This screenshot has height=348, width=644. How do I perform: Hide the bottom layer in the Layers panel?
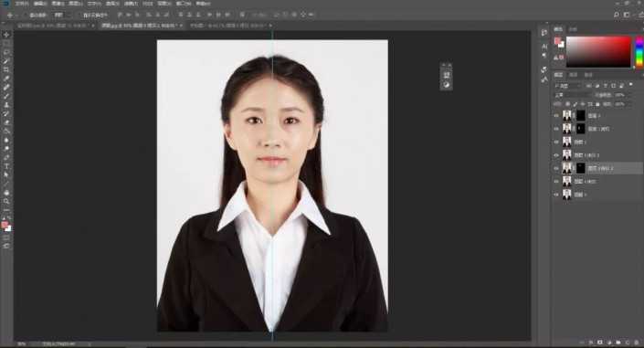point(556,195)
